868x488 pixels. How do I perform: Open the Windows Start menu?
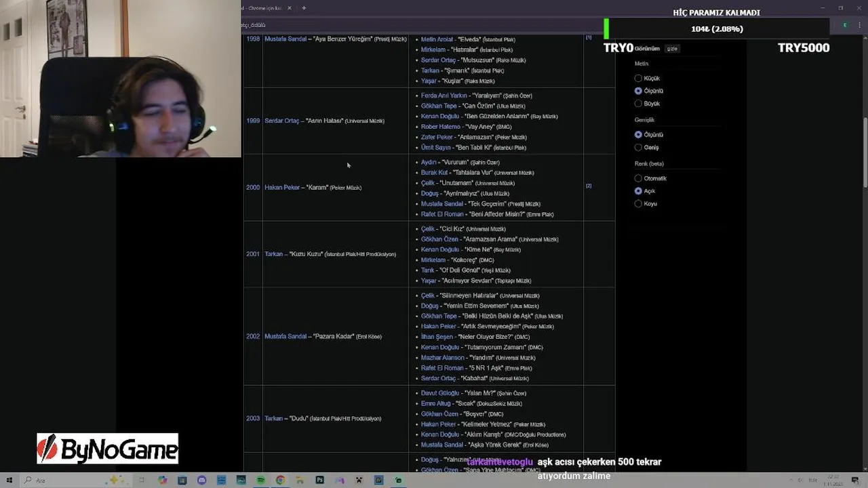tap(9, 480)
